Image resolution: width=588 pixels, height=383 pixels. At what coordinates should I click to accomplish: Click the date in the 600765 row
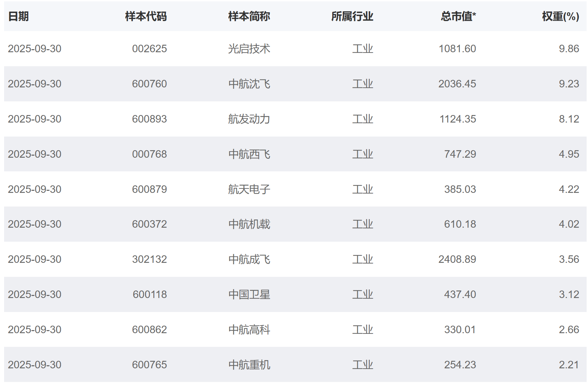click(x=34, y=365)
